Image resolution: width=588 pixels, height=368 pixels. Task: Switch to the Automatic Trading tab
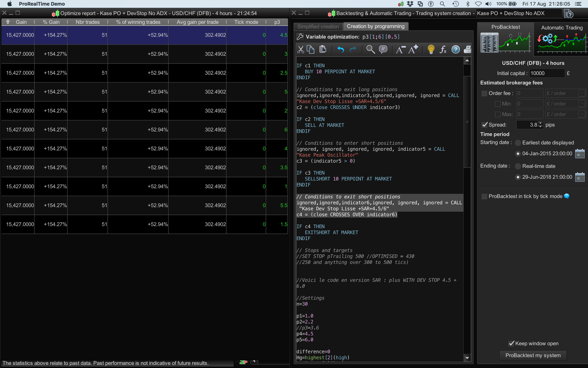562,28
